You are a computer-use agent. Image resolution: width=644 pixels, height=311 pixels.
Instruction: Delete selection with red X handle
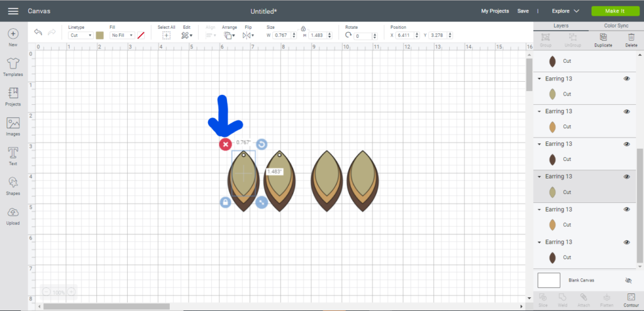click(225, 145)
